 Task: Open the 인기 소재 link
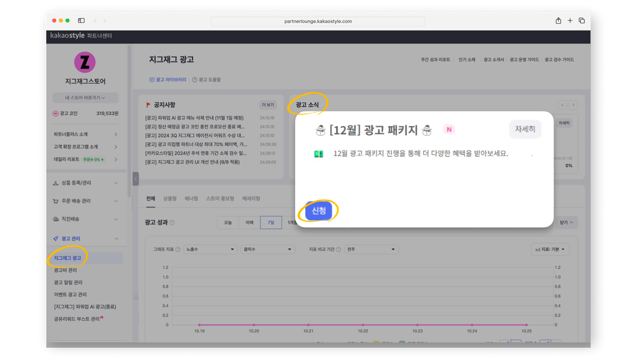467,60
